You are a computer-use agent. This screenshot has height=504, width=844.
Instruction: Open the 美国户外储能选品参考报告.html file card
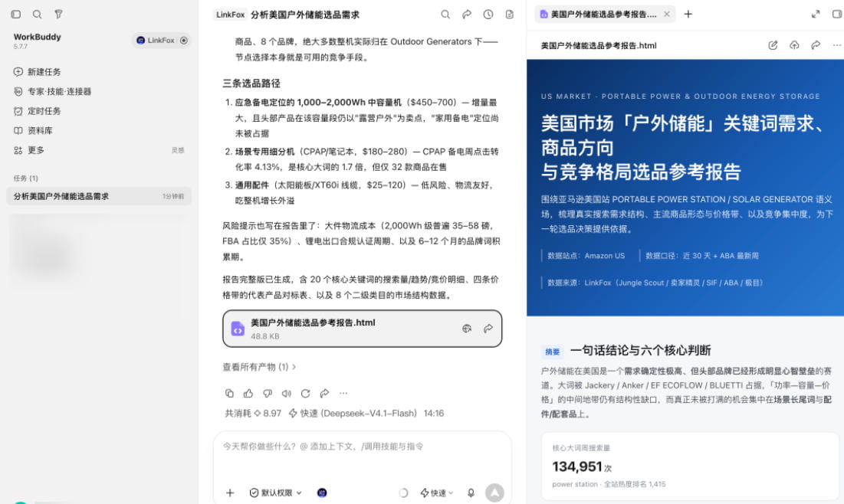point(363,329)
